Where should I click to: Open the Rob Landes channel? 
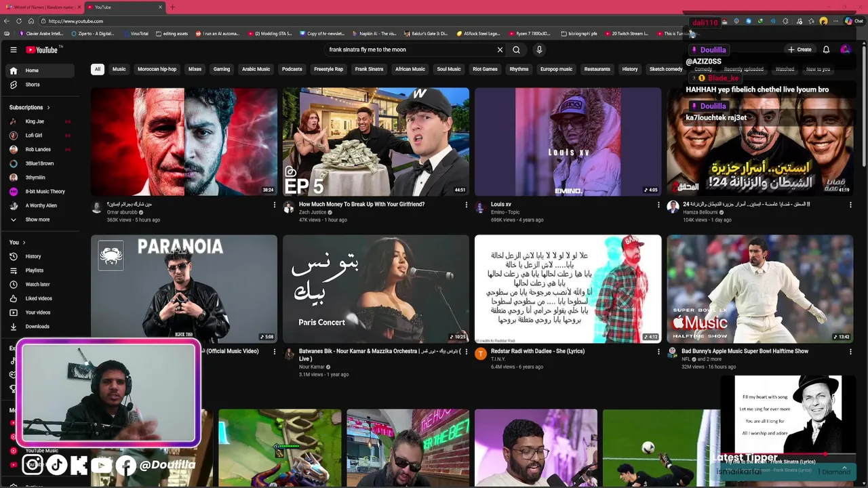tap(41, 149)
